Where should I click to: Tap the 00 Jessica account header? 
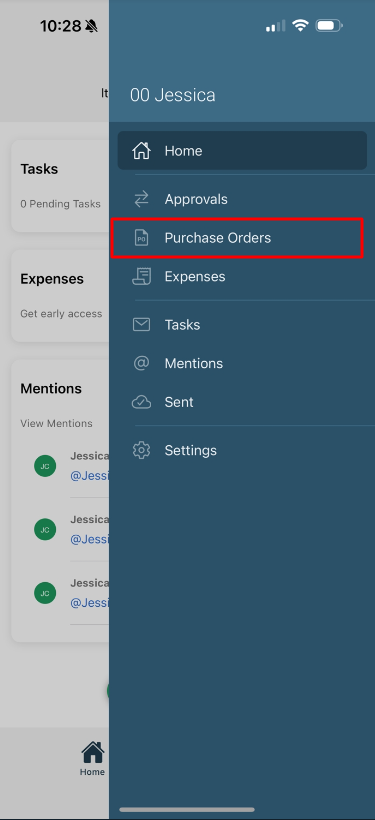click(173, 95)
